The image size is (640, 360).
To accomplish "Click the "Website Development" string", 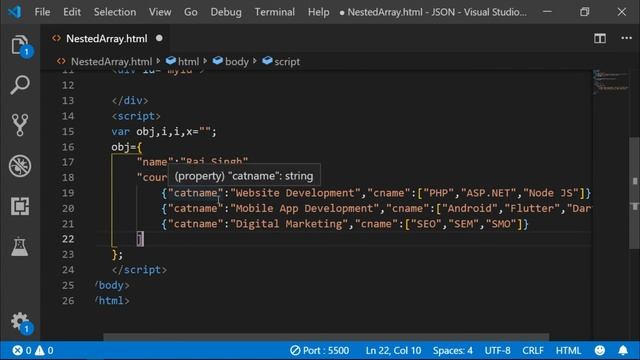I will 296,193.
